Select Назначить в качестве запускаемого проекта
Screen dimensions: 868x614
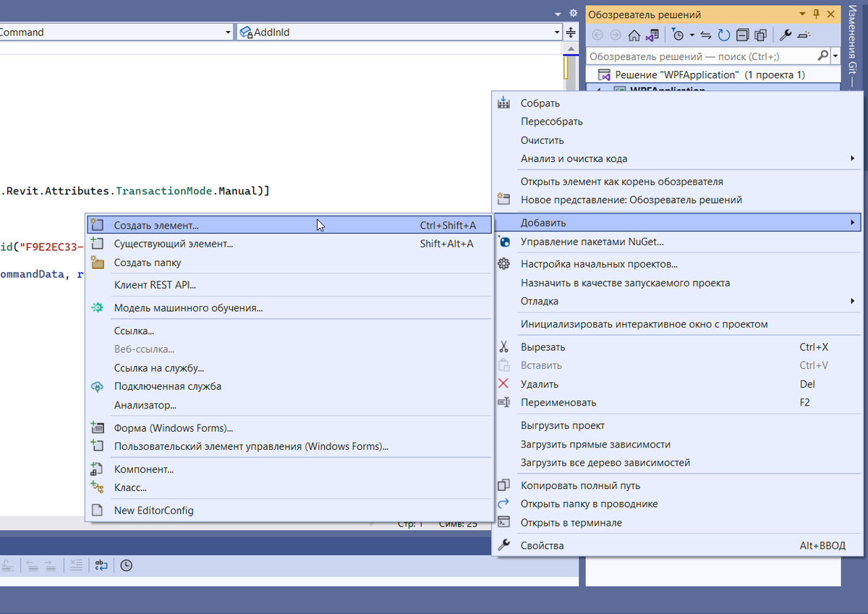pyautogui.click(x=677, y=283)
